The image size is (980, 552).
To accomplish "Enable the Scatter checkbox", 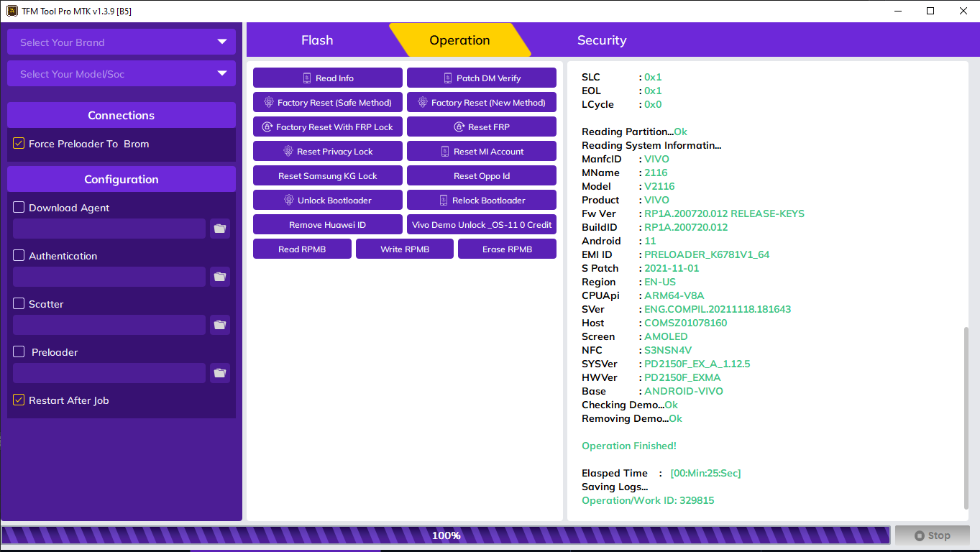I will (19, 303).
